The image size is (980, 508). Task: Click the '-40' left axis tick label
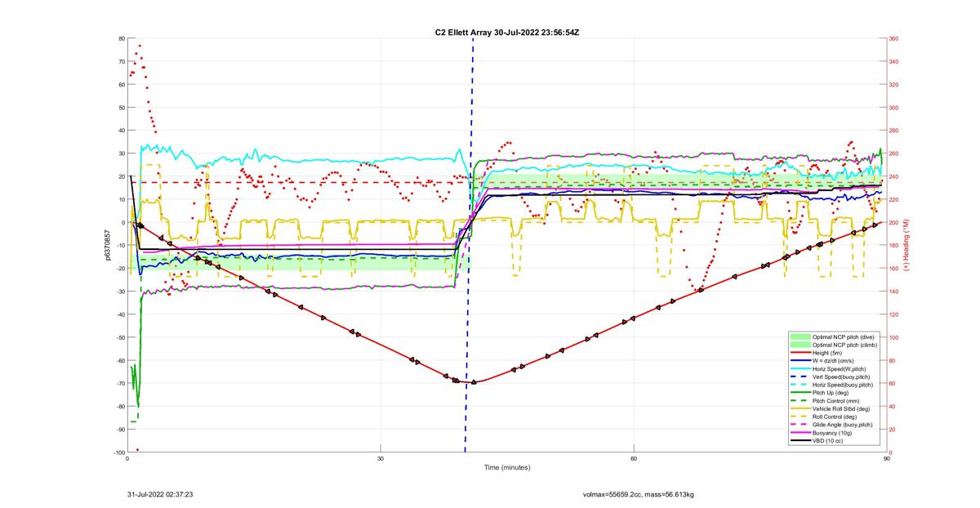point(119,314)
